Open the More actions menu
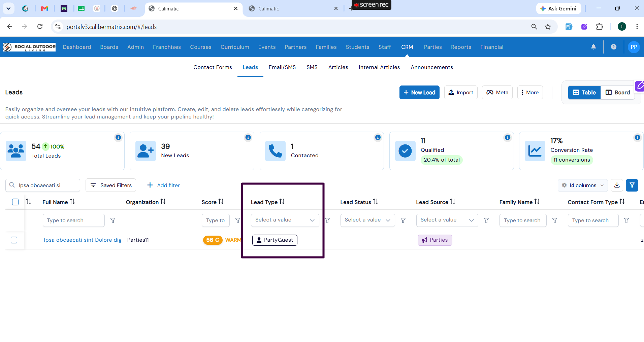This screenshot has height=342, width=644. tap(530, 93)
